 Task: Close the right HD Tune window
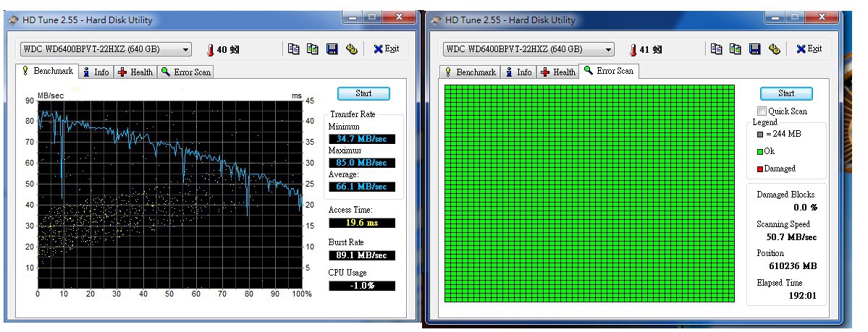coord(822,17)
